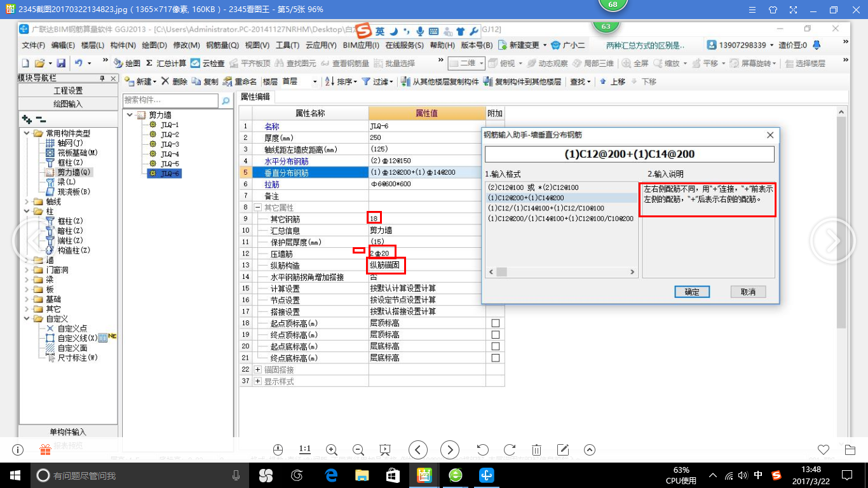Open the 钢筋量(Q) menu
The image size is (868, 488).
(222, 45)
